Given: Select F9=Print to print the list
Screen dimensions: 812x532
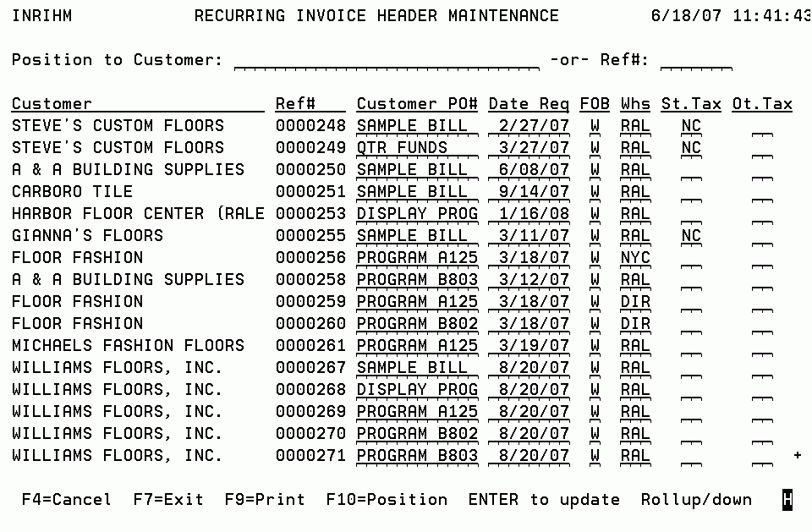Looking at the screenshot, I should (x=264, y=499).
